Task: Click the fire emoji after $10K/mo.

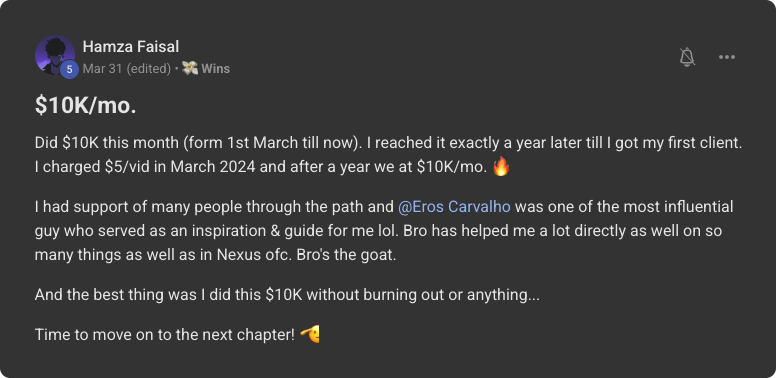Action: pyautogui.click(x=501, y=167)
